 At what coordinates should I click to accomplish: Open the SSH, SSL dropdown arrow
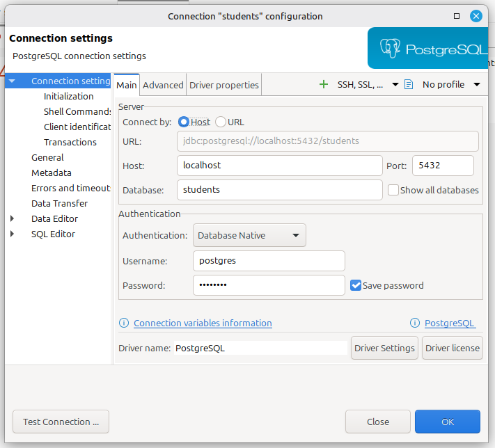point(395,85)
